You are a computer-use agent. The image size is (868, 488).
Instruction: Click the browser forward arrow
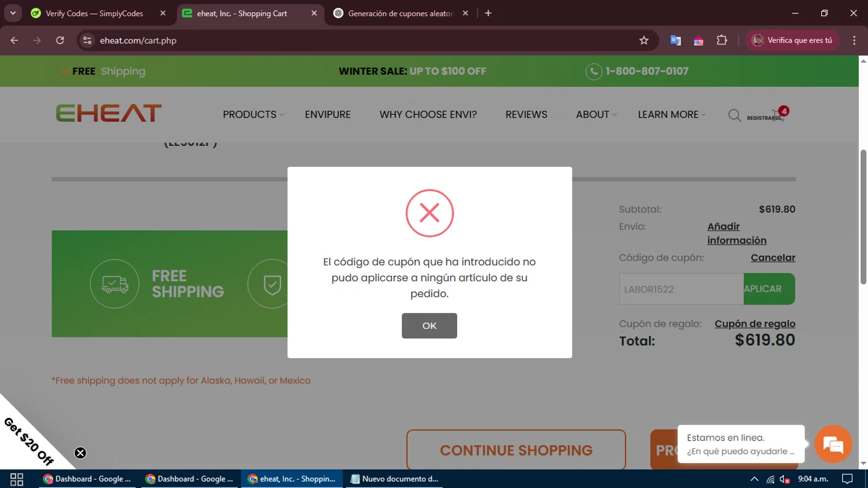point(37,40)
